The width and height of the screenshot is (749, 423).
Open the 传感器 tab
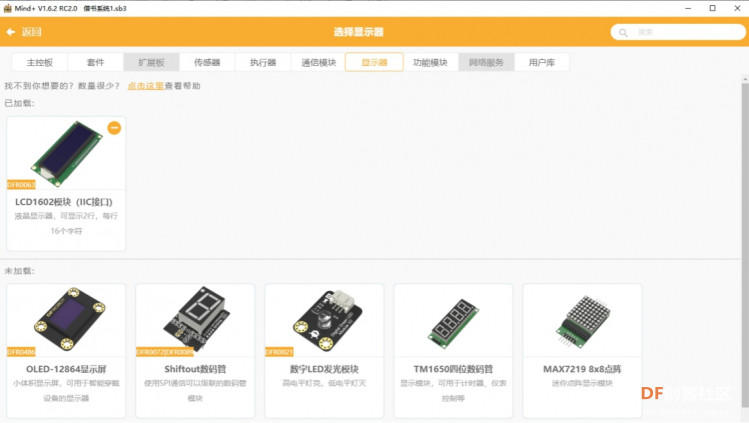point(207,63)
